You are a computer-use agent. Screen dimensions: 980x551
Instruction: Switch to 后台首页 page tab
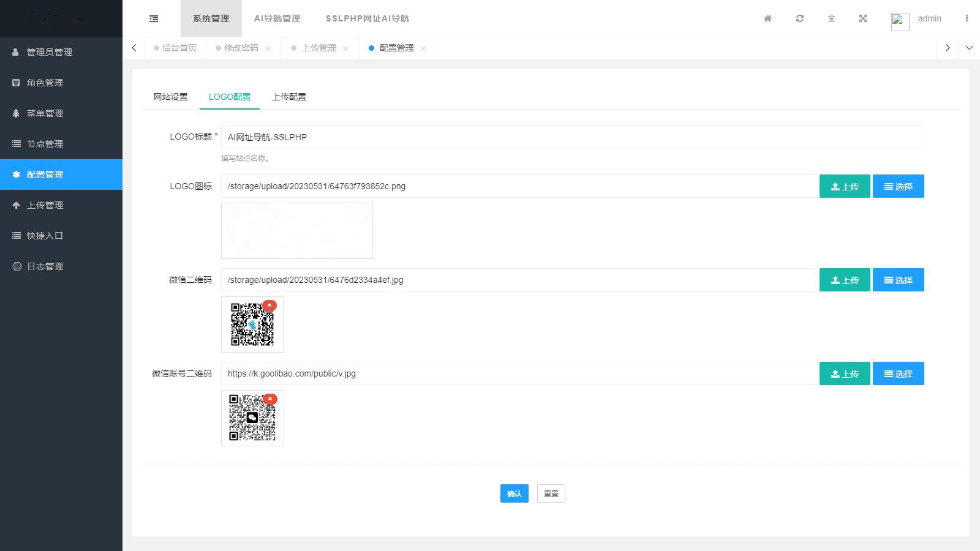tap(175, 48)
